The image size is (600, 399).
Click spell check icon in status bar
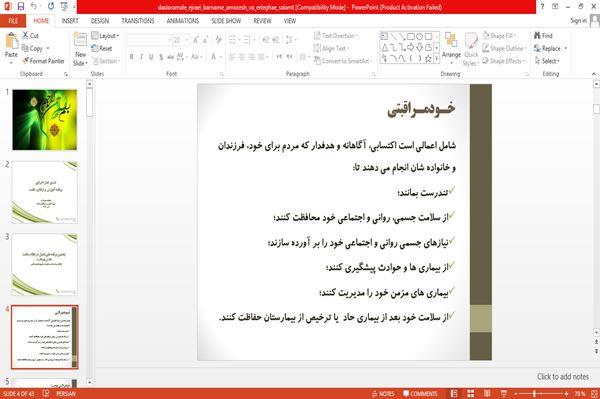[x=46, y=394]
